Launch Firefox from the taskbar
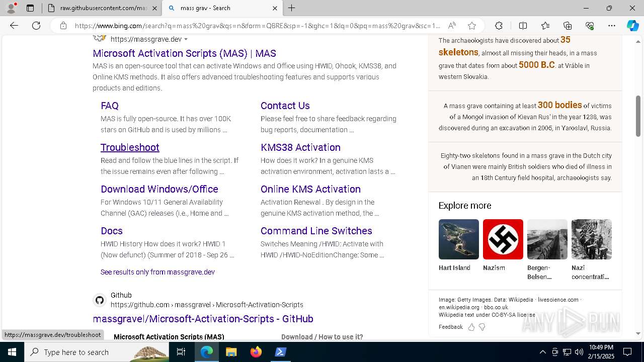Image resolution: width=644 pixels, height=362 pixels. coord(256,352)
